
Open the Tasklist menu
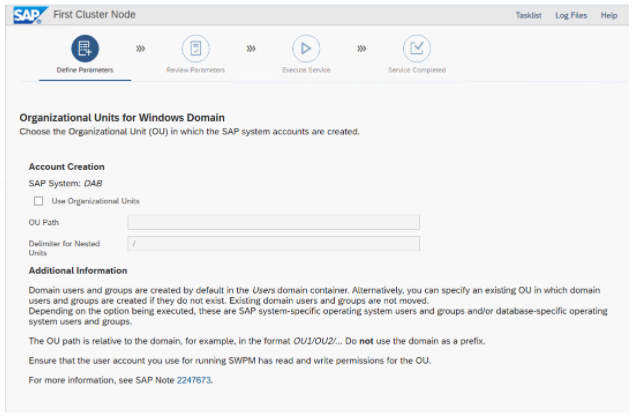pos(528,15)
